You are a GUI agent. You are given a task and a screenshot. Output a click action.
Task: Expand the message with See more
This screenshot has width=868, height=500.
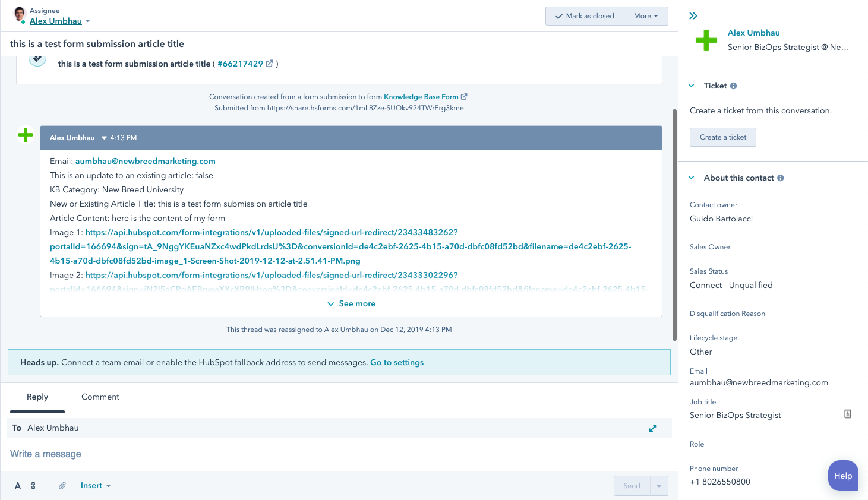pyautogui.click(x=351, y=304)
